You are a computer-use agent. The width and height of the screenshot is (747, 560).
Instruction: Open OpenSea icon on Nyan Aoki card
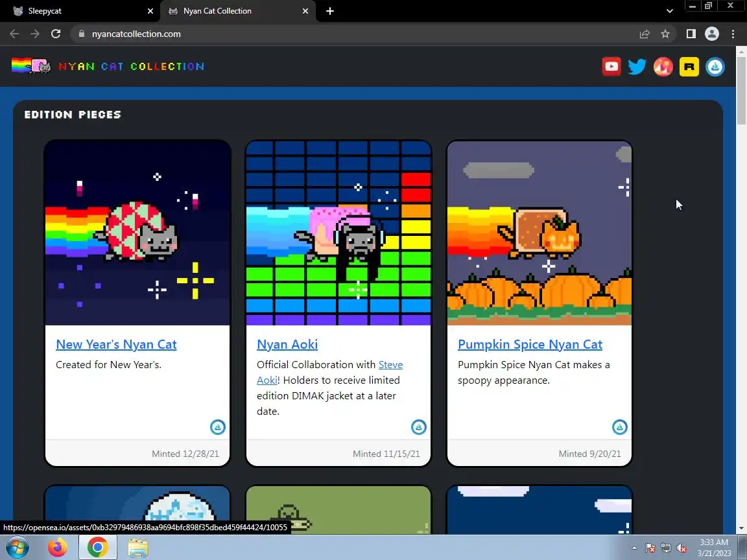pos(419,427)
